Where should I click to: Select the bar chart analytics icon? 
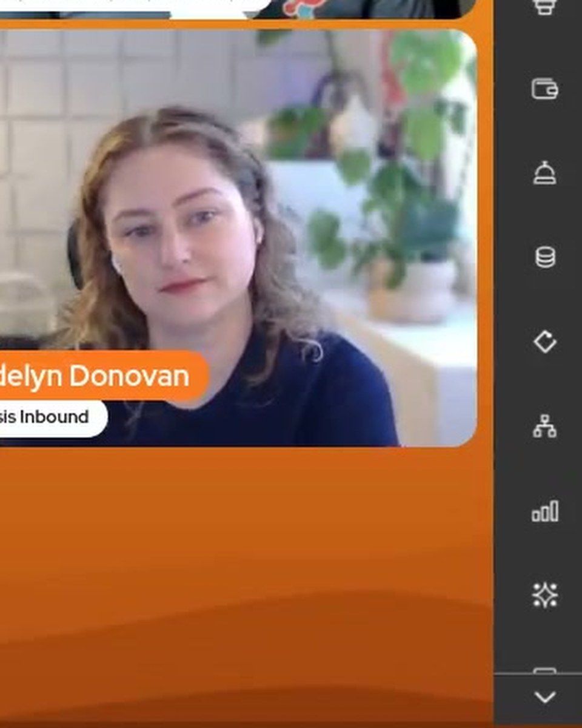point(544,511)
